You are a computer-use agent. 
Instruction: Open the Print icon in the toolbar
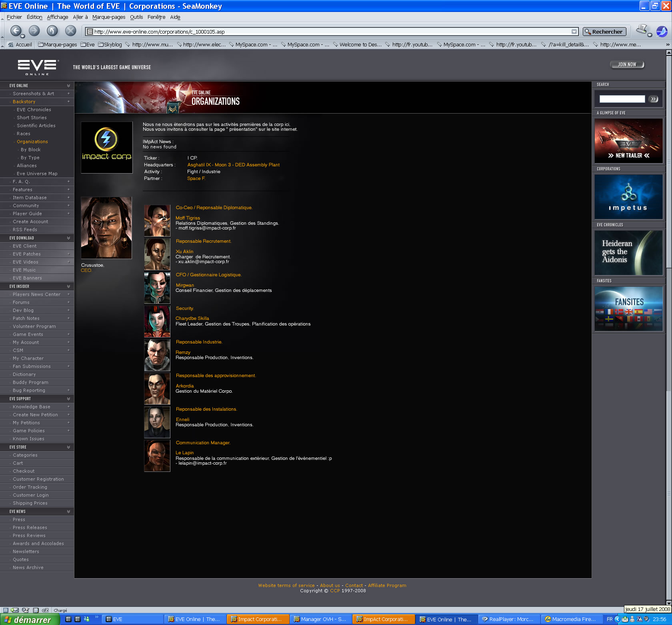pos(642,30)
